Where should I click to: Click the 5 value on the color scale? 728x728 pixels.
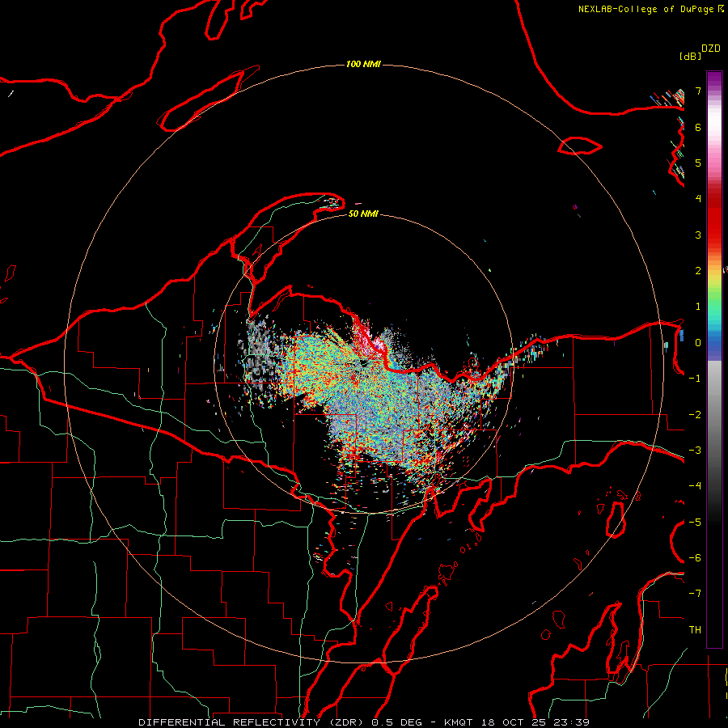(x=698, y=163)
